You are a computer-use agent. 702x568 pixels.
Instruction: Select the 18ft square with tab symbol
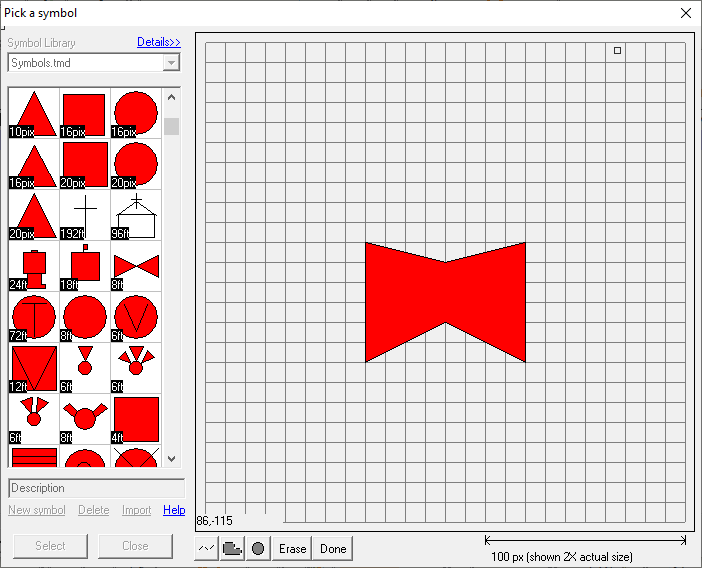[85, 266]
